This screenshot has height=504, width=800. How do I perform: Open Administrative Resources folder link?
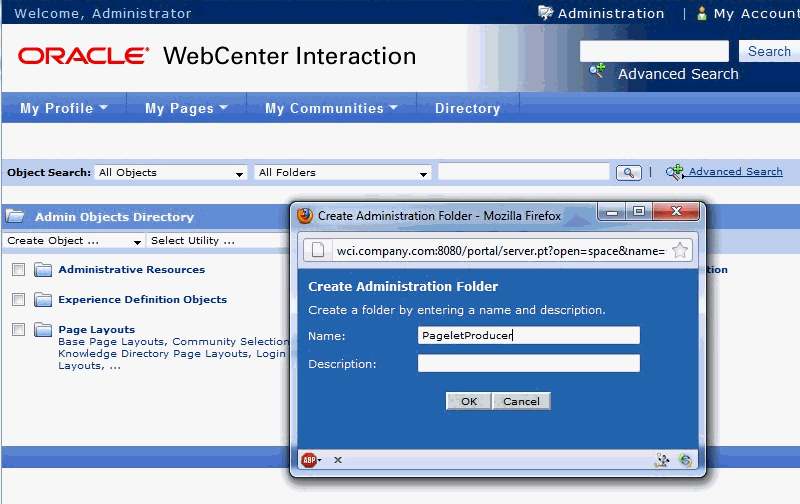132,269
